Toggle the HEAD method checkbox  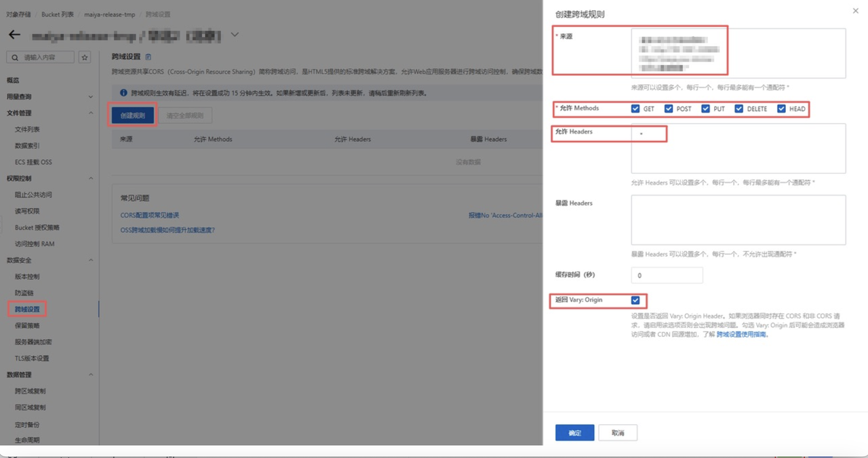tap(781, 108)
